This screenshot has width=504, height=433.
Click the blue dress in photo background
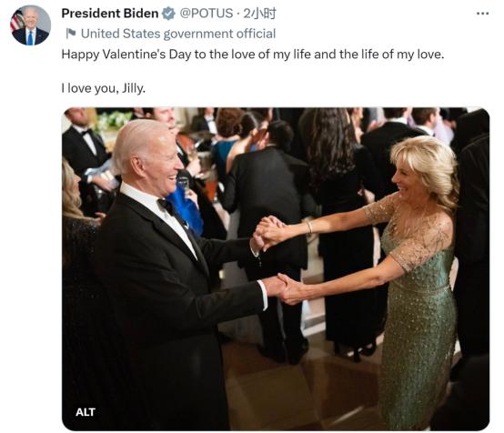click(x=188, y=209)
